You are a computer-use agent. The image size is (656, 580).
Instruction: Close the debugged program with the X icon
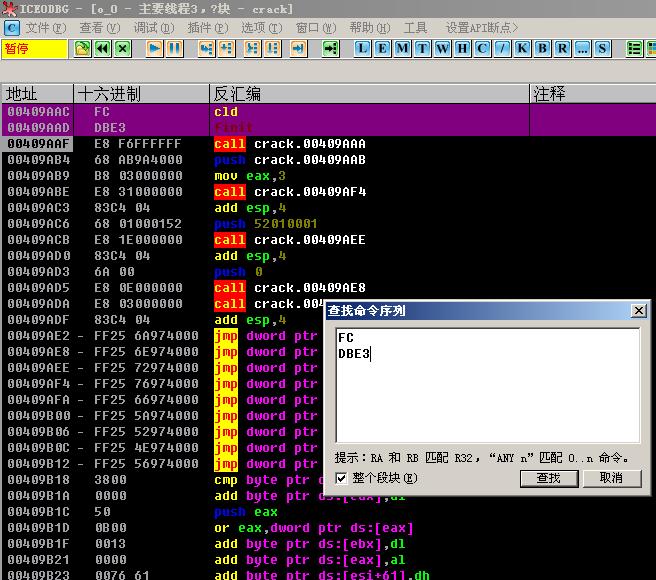coord(123,49)
